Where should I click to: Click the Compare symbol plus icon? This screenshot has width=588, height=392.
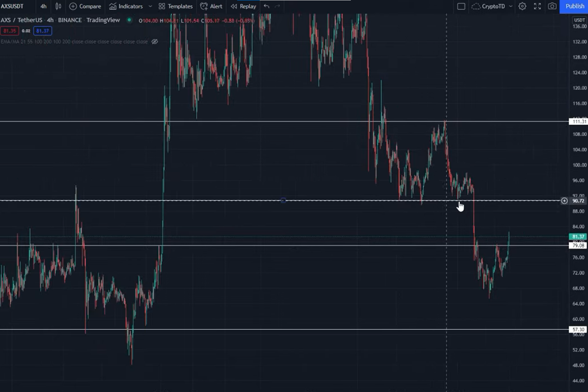pos(73,6)
